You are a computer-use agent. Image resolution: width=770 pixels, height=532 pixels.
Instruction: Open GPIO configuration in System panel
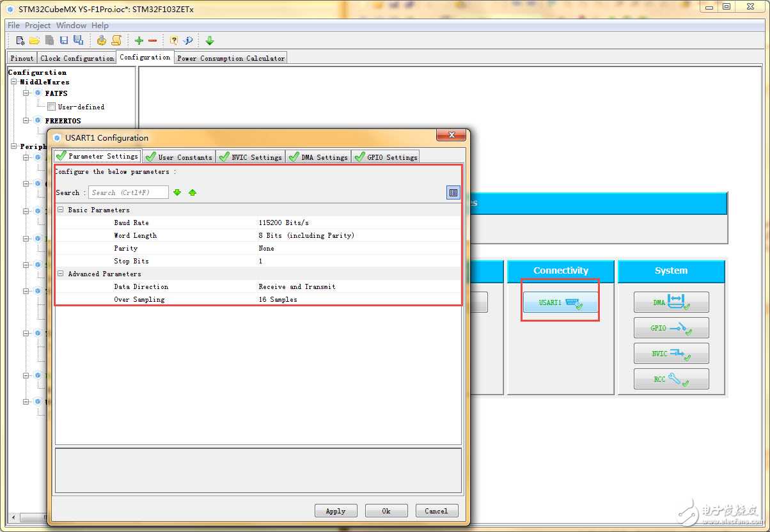click(x=672, y=328)
